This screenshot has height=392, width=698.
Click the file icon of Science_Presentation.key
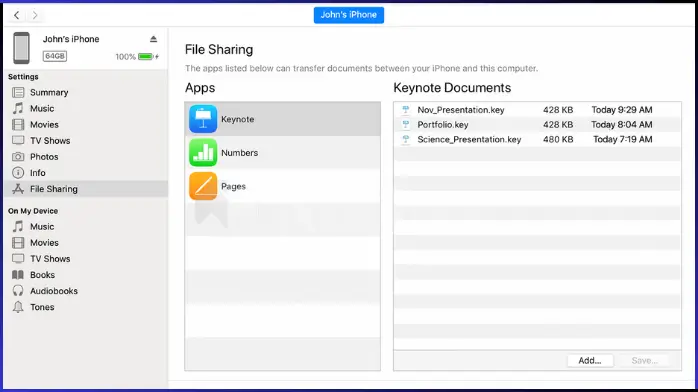point(406,139)
